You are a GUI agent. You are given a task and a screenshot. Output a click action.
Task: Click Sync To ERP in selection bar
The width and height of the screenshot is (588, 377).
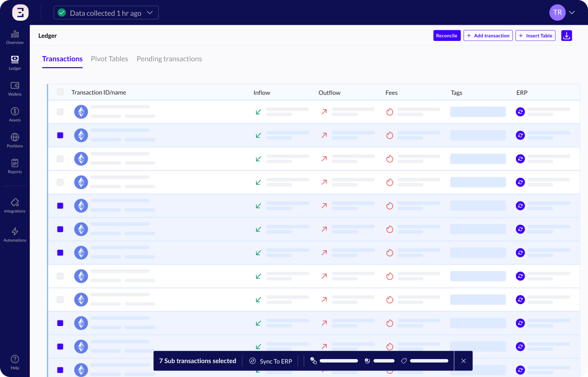pyautogui.click(x=271, y=361)
